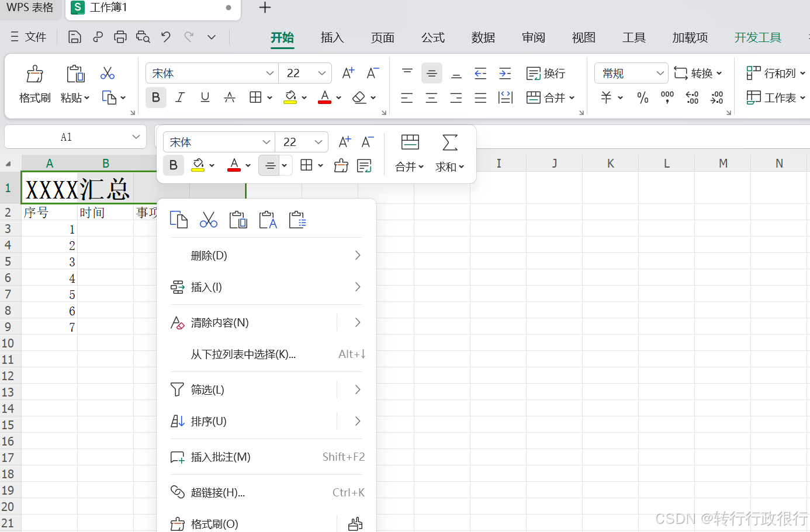Click the Copy icon in the context menu

(179, 220)
